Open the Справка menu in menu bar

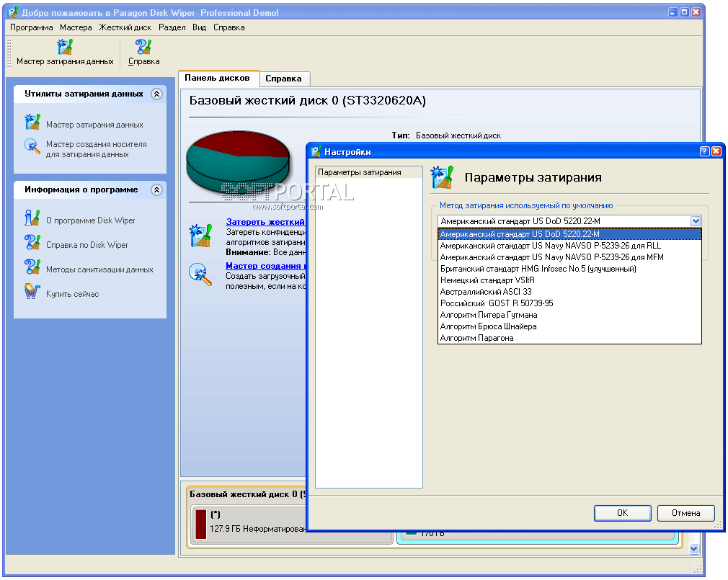point(229,27)
